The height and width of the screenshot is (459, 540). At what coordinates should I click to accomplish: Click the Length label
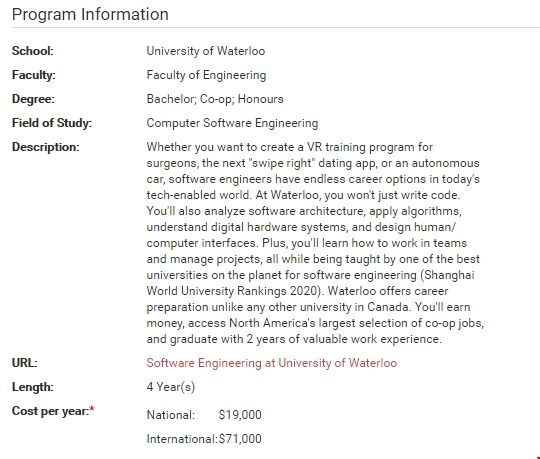[x=33, y=387]
